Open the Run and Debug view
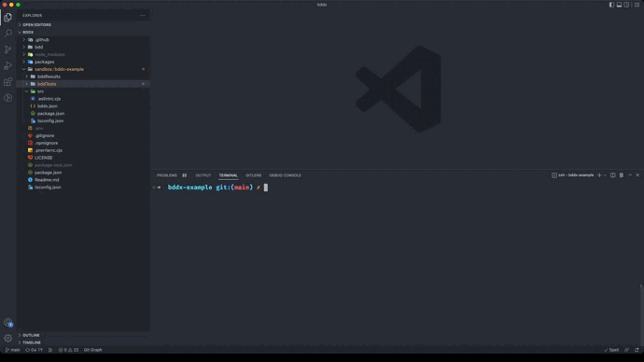 coord(7,65)
